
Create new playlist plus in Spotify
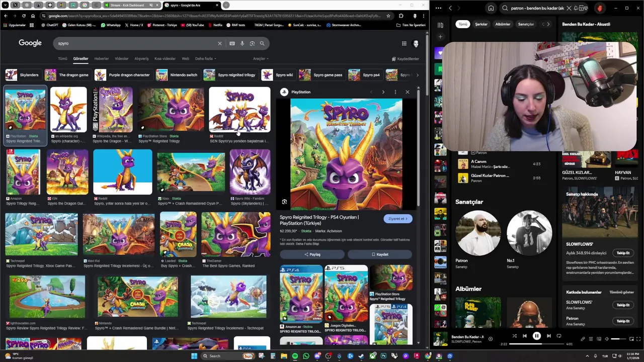point(440,37)
